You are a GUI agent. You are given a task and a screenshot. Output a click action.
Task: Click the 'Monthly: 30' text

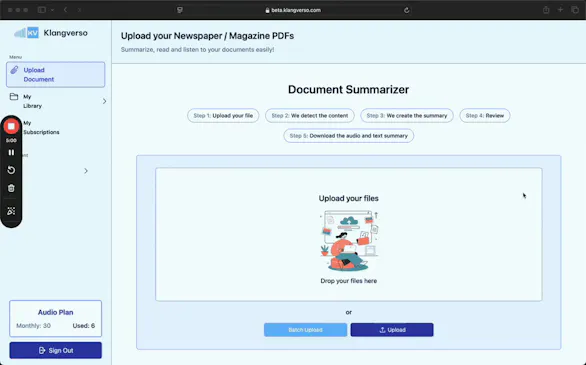pos(33,326)
